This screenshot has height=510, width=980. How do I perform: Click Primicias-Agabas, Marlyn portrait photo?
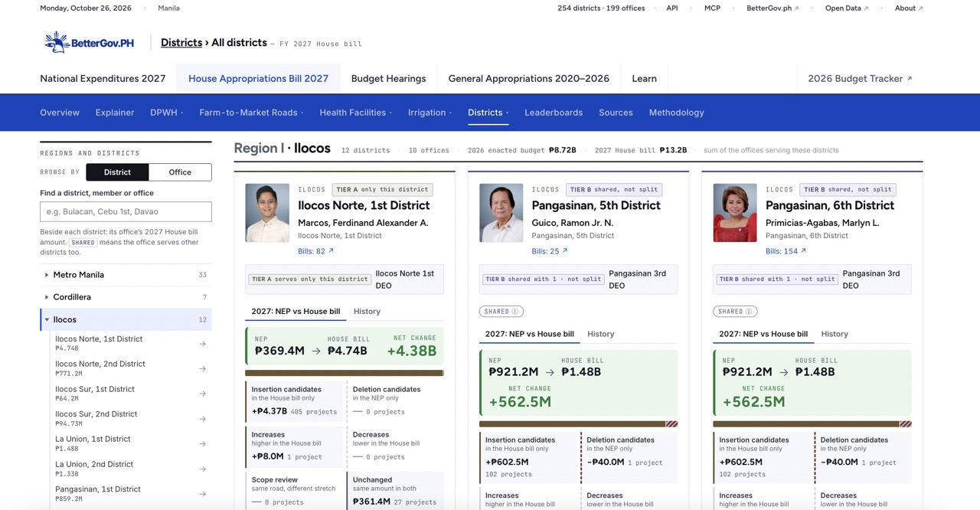tap(735, 213)
